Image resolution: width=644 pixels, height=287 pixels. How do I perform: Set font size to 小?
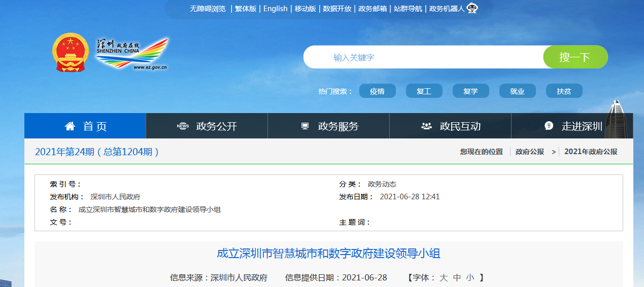(x=470, y=277)
